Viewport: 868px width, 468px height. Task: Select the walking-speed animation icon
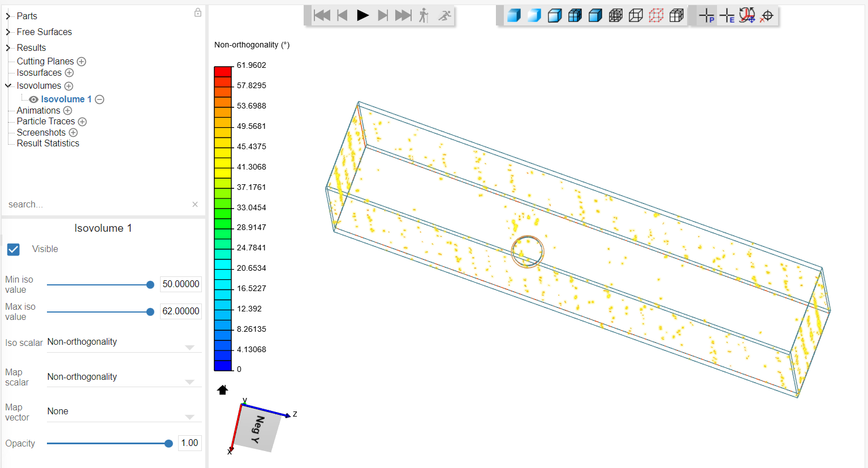click(x=424, y=15)
